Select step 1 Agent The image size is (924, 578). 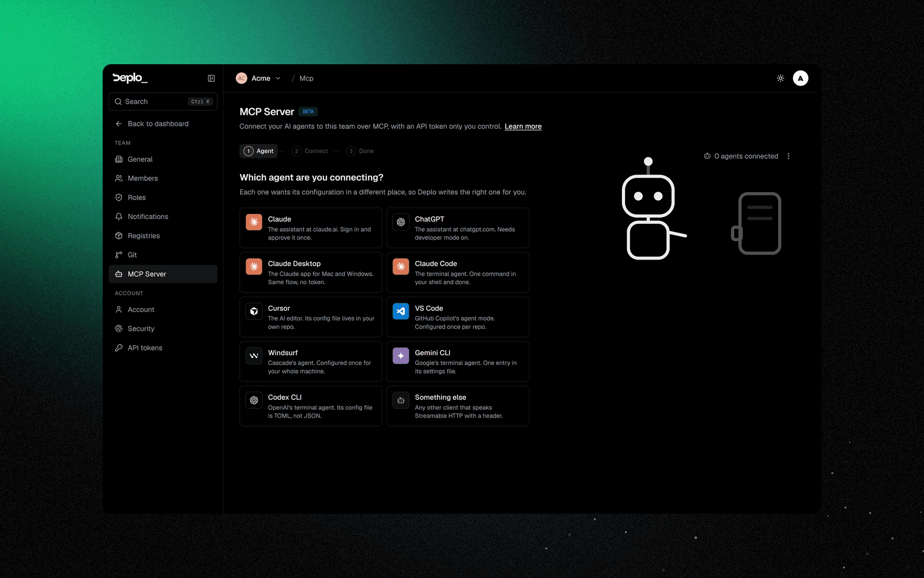click(258, 151)
